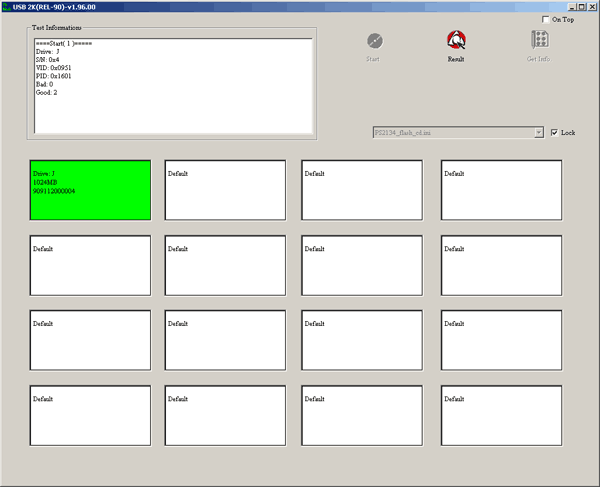
Task: Click the PS2134_flash_v4.ini combo box field
Action: tap(452, 132)
